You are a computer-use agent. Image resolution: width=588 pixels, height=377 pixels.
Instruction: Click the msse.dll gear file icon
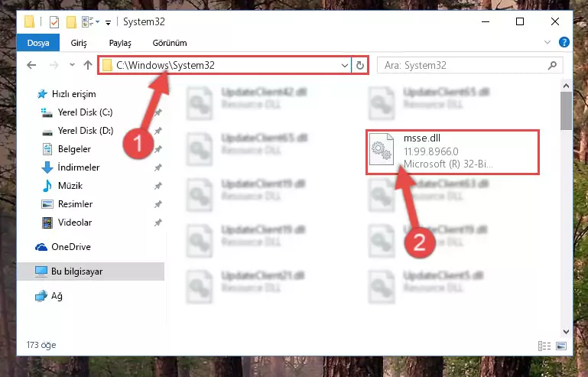(x=382, y=150)
